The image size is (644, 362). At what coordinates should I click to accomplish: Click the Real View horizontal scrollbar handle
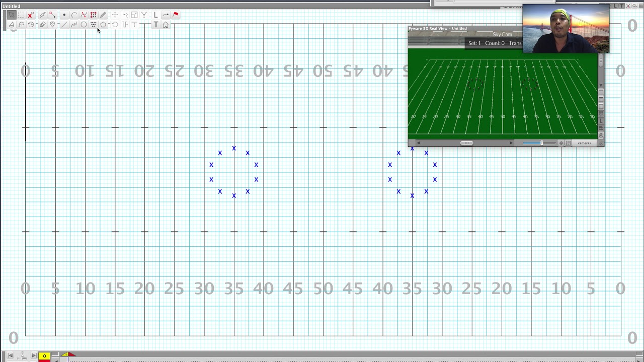click(466, 143)
